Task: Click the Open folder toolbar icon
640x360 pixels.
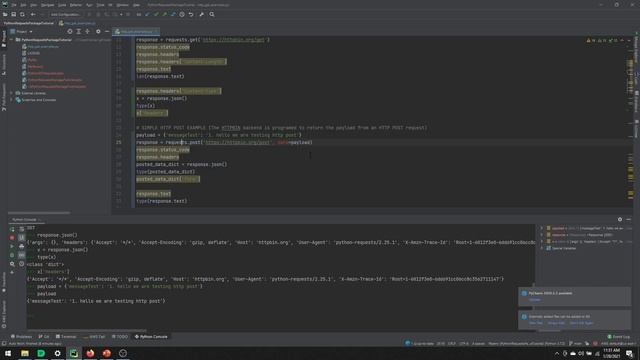Action: pos(5,14)
